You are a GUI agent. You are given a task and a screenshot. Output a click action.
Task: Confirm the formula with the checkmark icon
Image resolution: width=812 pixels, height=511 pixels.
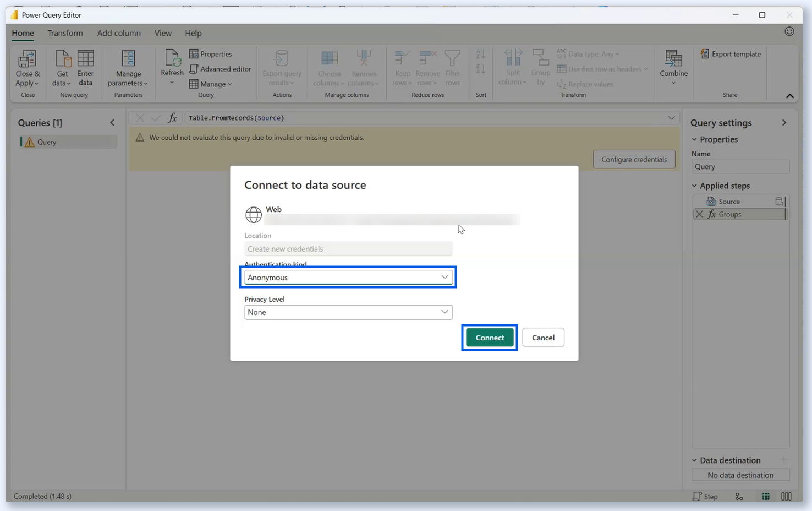tap(156, 118)
